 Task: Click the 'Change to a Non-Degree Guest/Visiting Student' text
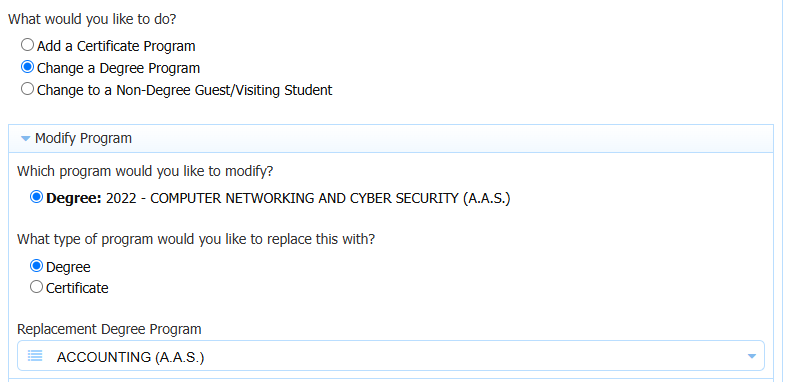pos(185,90)
